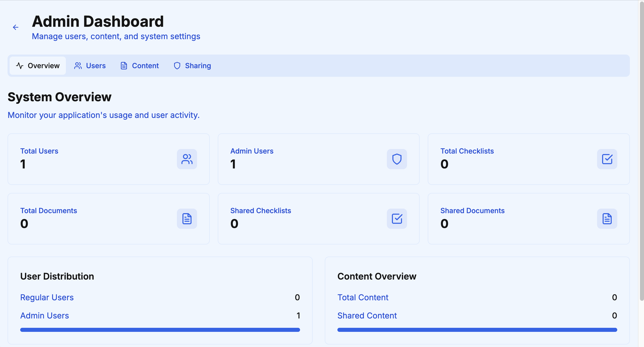Click the Total Users count value
The height and width of the screenshot is (347, 644).
point(23,164)
